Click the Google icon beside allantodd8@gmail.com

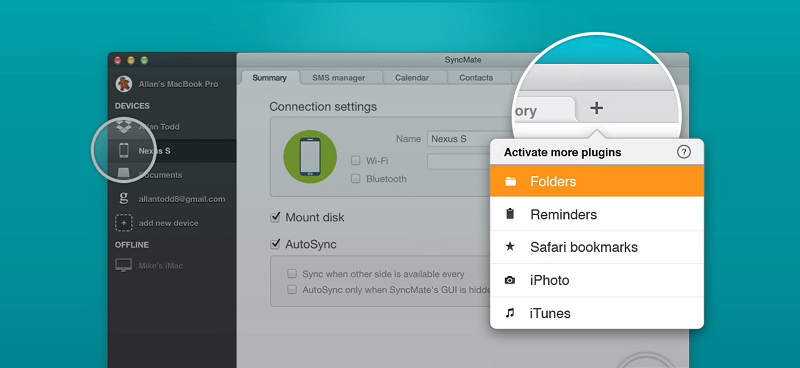[x=124, y=199]
